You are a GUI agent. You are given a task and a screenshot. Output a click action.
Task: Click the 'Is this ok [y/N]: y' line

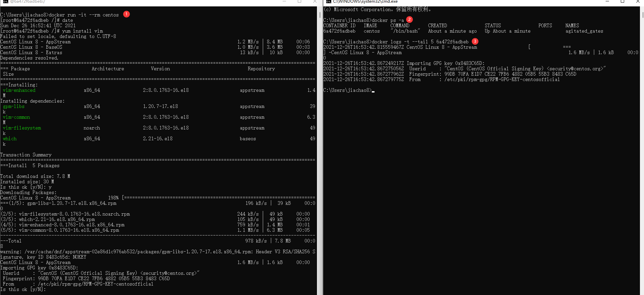coord(26,187)
